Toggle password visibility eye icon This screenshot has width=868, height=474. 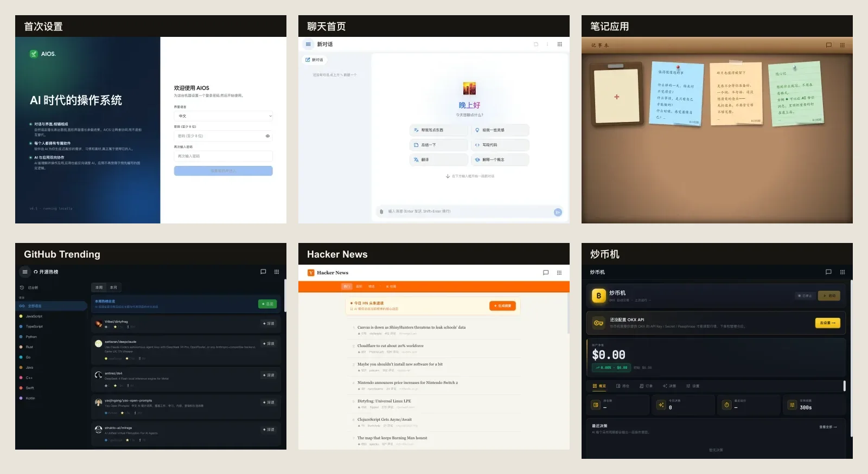pos(267,136)
